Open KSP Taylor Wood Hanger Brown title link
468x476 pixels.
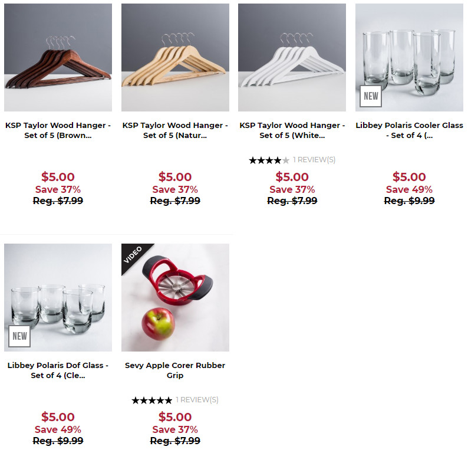pos(58,130)
